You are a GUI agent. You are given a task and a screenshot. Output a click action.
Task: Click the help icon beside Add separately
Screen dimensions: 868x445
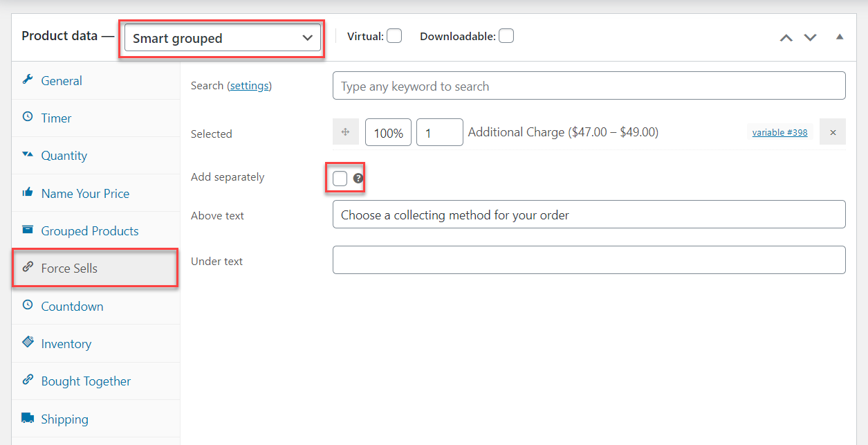[x=358, y=178]
